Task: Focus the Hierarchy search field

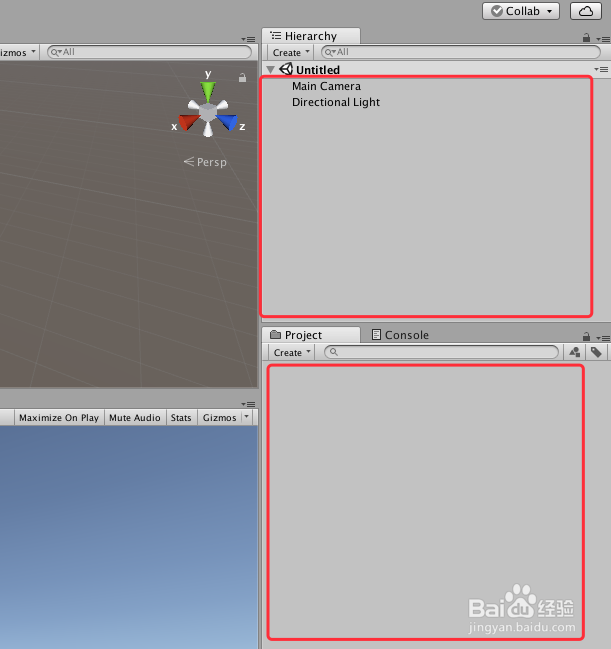Action: 461,52
